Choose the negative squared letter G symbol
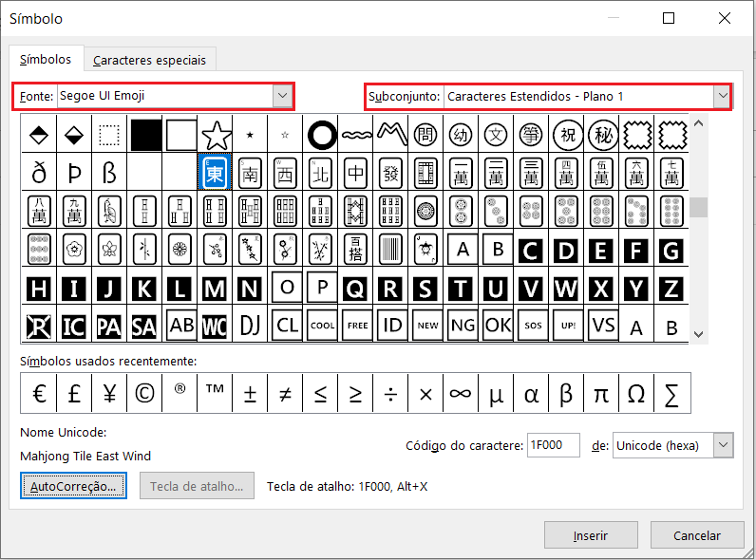 pos(671,250)
